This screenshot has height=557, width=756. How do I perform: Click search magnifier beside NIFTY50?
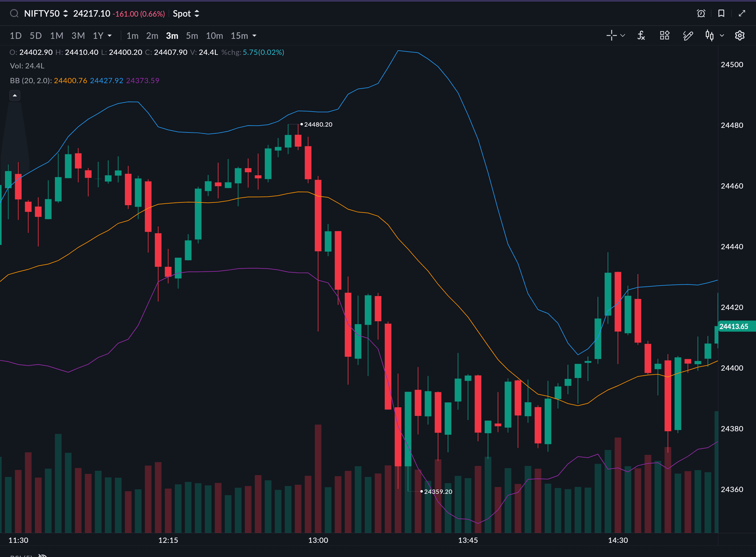click(14, 14)
